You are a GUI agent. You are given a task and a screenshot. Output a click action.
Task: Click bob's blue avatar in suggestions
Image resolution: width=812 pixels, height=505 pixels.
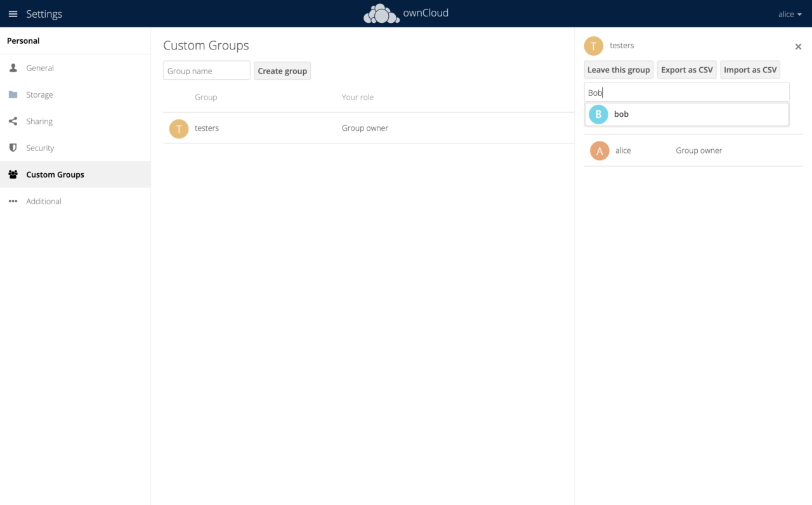coord(598,114)
